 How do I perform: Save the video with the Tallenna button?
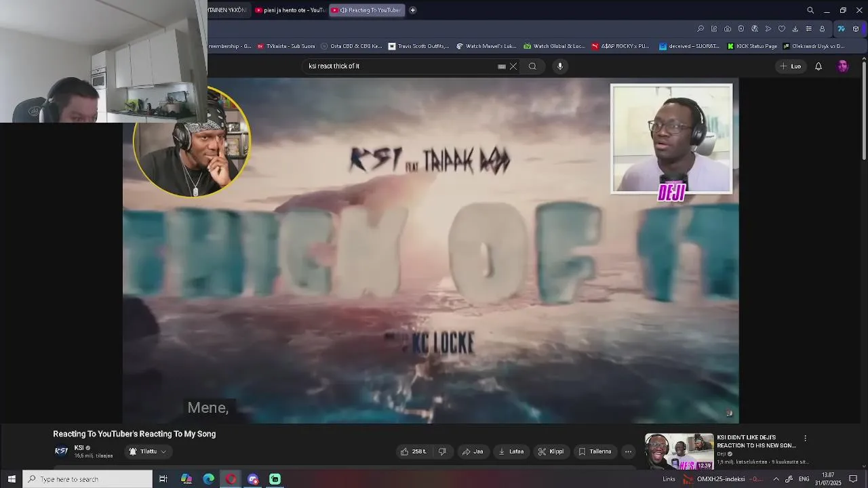(595, 451)
